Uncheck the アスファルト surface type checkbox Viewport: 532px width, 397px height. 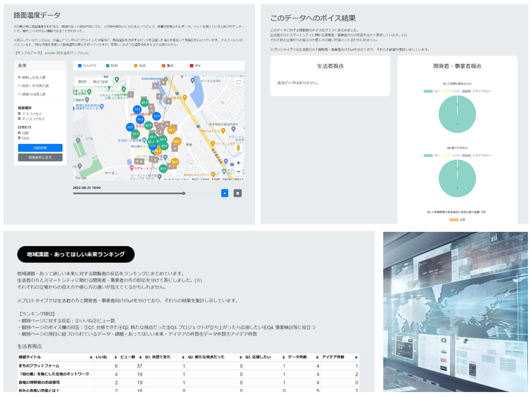[x=20, y=114]
